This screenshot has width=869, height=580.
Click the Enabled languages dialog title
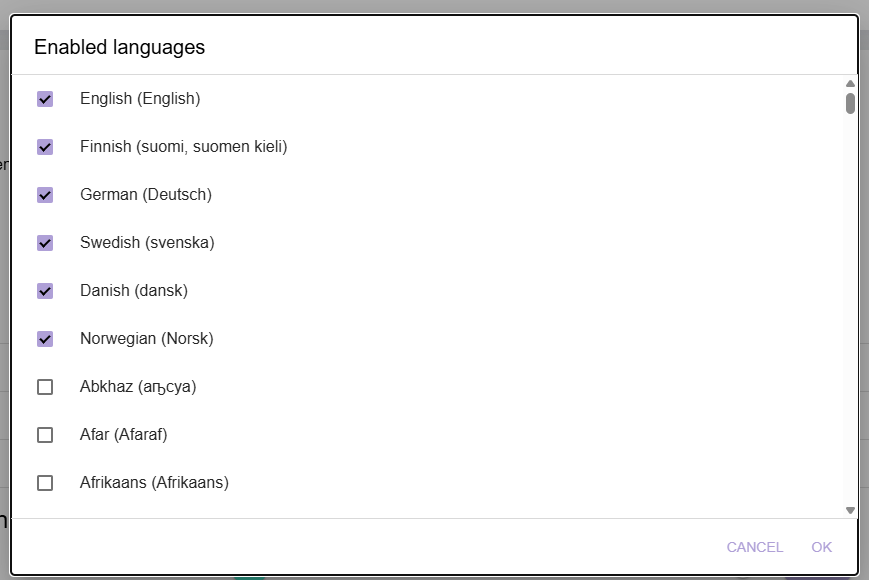click(x=119, y=47)
